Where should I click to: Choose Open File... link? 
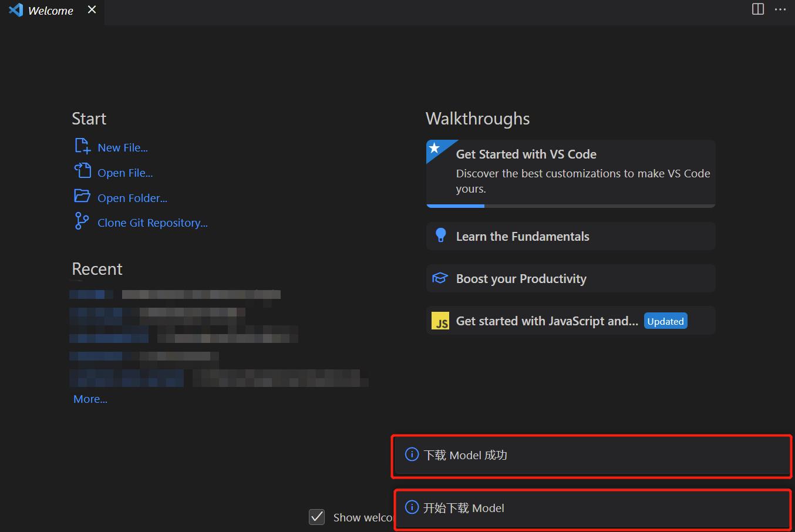coord(125,173)
